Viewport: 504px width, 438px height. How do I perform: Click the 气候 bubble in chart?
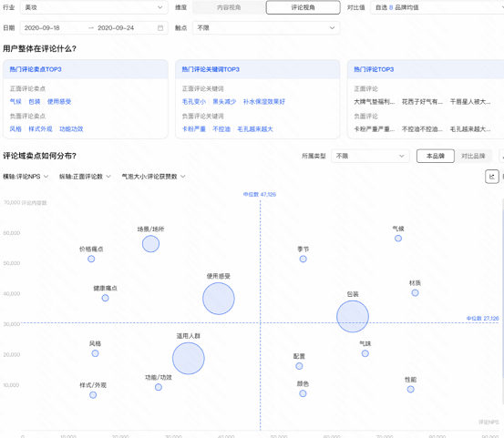(398, 239)
